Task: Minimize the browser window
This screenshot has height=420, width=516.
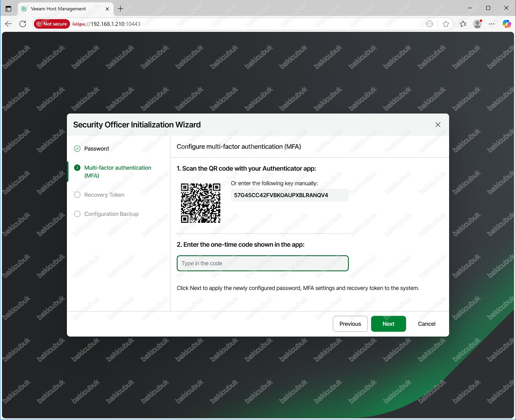Action: [x=470, y=8]
